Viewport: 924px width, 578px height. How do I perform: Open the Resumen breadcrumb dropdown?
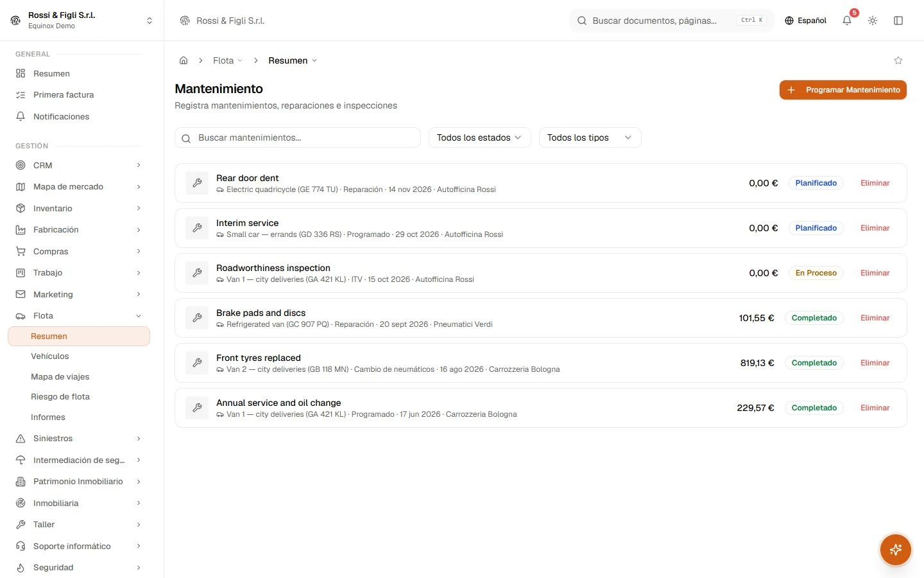pos(293,60)
